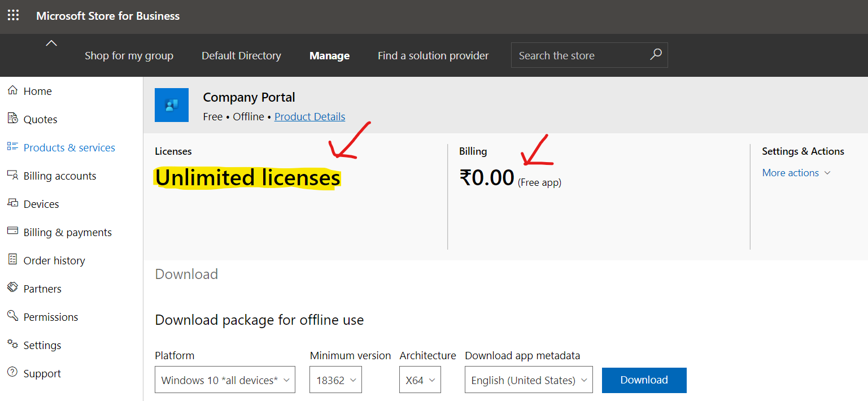Viewport: 868px width, 401px height.
Task: Open the Platform dropdown
Action: click(225, 380)
